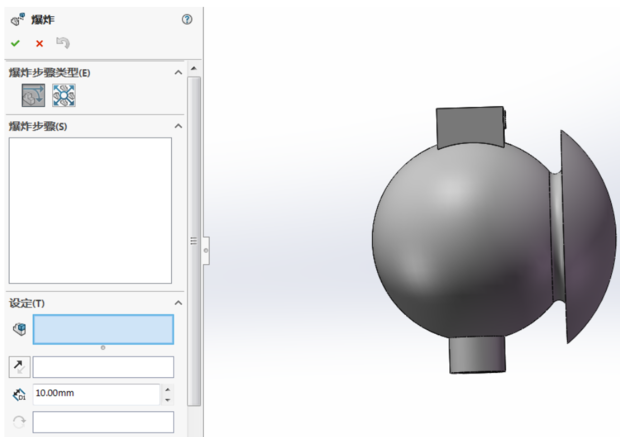Toggle the reverse direction arrow button
620x437 pixels.
(x=19, y=367)
